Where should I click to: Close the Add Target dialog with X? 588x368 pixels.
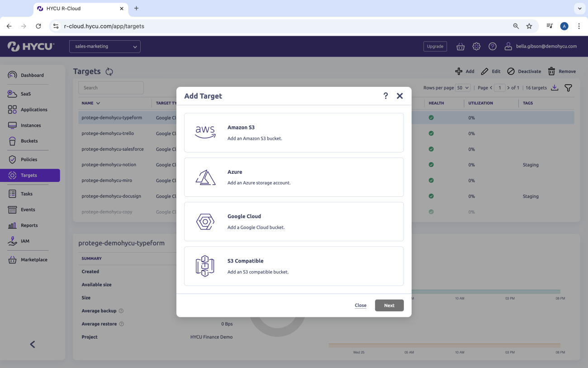pos(399,96)
